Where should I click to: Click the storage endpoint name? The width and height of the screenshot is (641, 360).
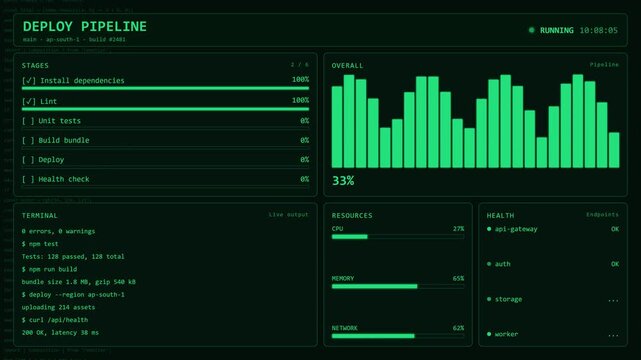(509, 299)
